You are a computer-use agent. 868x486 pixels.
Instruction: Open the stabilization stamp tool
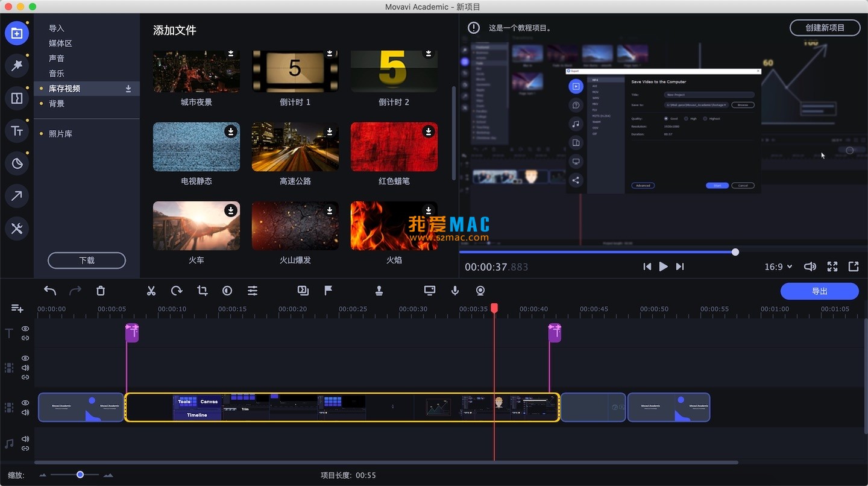pyautogui.click(x=379, y=291)
